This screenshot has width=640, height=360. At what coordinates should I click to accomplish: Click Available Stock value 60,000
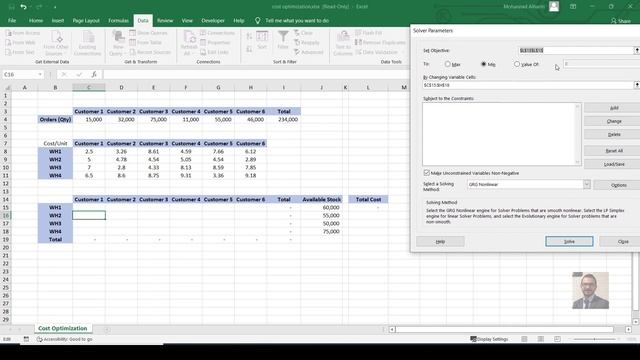pos(322,207)
